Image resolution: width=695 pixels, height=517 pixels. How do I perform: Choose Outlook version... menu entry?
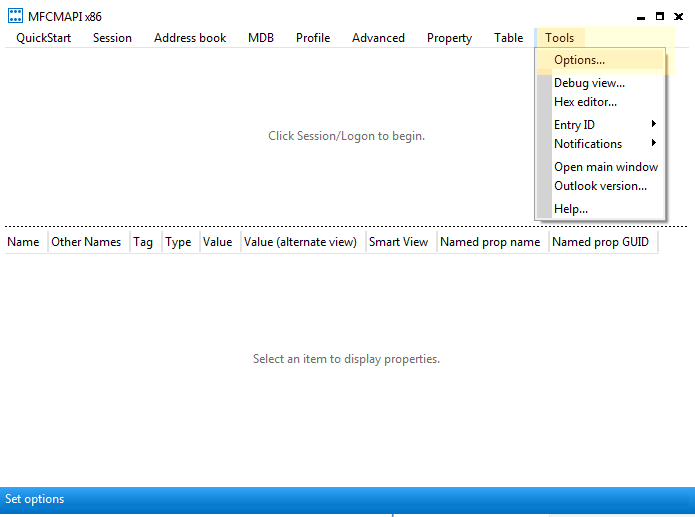point(601,186)
